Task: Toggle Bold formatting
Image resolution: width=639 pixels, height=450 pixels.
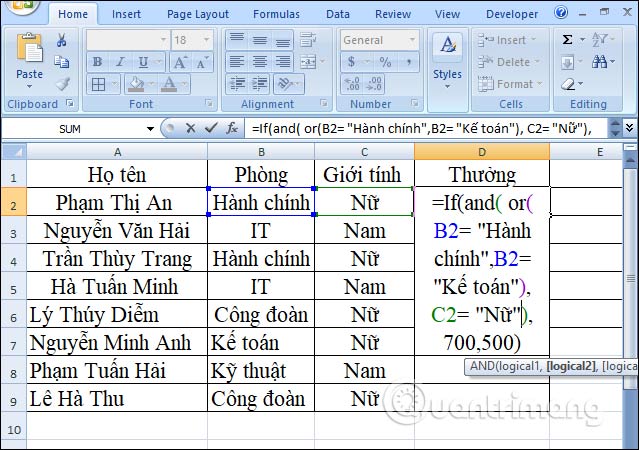Action: point(97,62)
